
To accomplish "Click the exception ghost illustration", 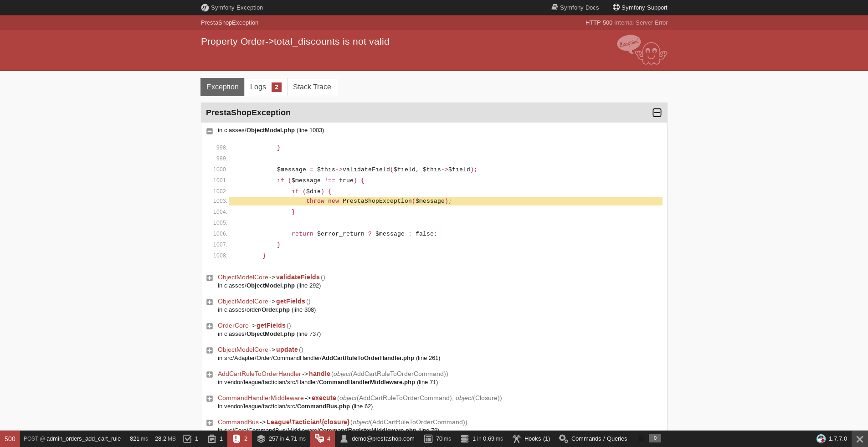I will [x=642, y=50].
